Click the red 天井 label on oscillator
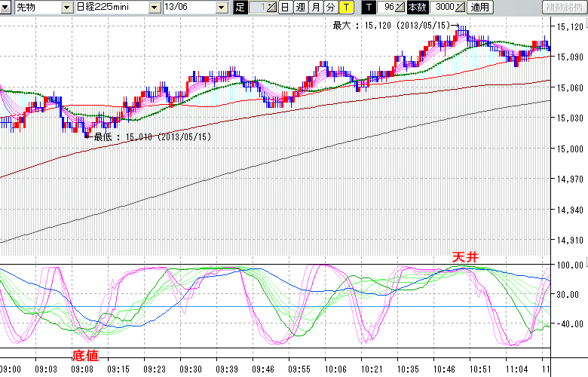Viewport: 588px width, 377px height. 464,257
